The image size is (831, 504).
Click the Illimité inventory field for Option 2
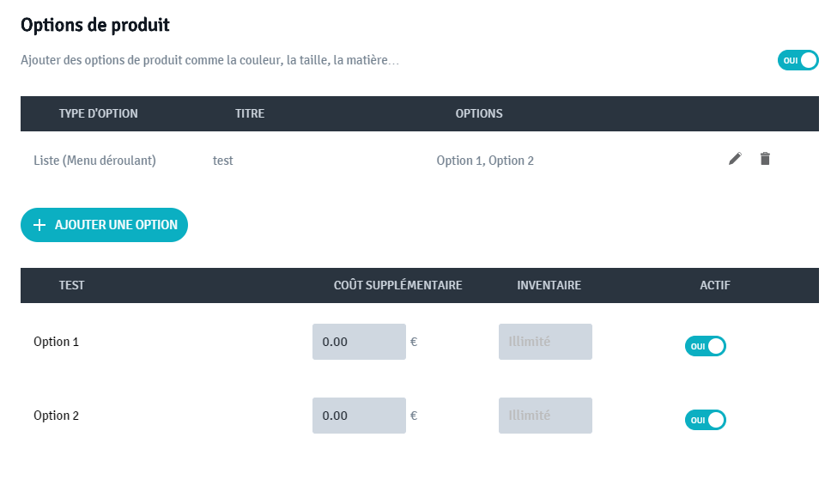pos(544,415)
